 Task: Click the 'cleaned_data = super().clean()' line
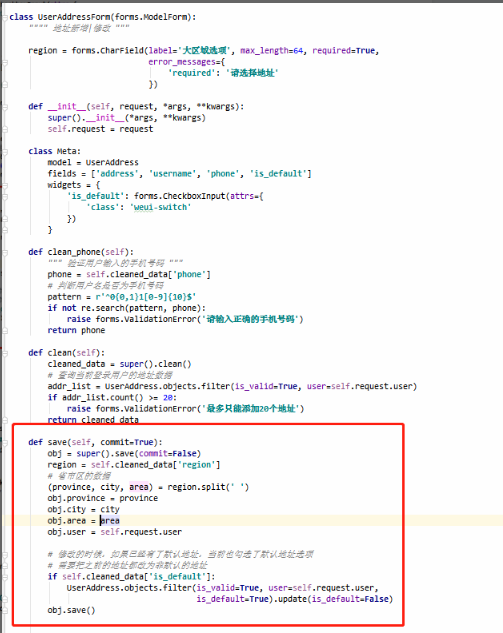click(x=119, y=364)
